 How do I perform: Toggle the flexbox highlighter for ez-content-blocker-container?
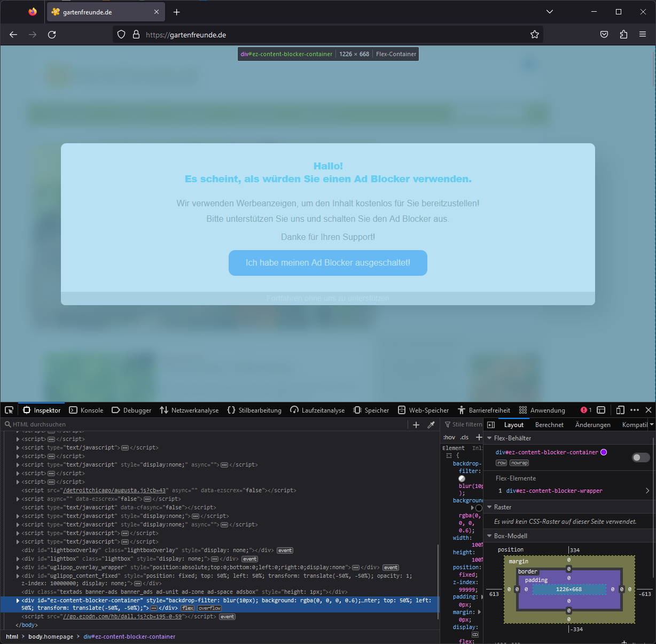click(641, 457)
